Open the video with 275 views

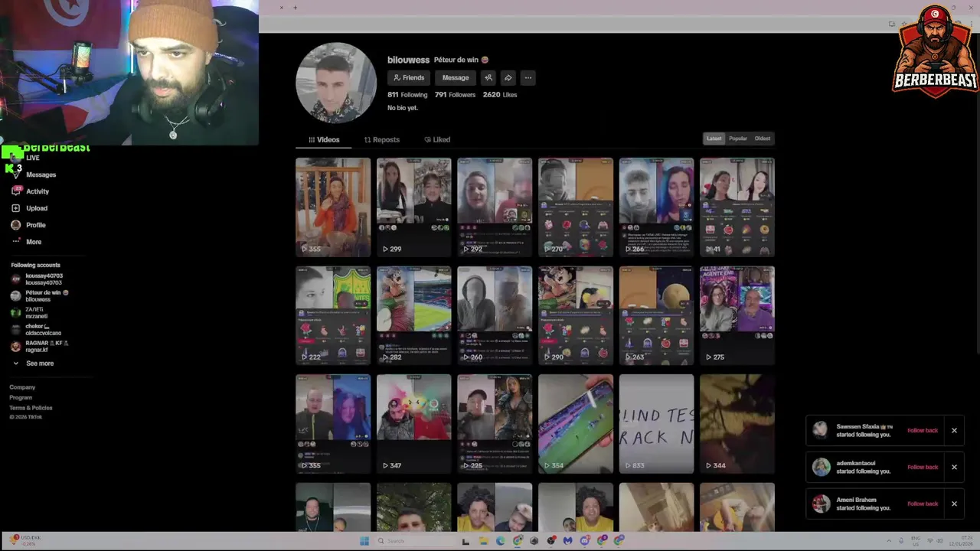click(737, 315)
